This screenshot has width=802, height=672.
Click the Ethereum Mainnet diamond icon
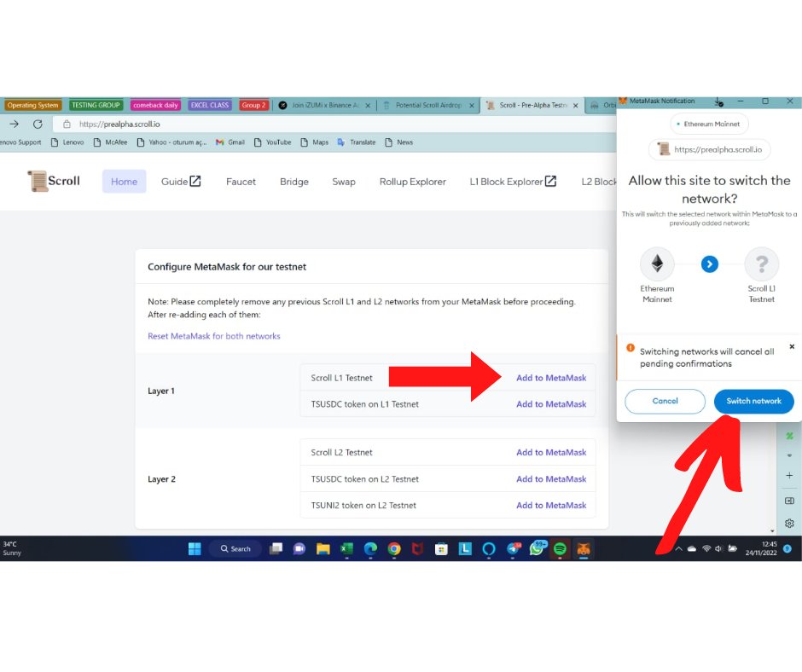(657, 264)
